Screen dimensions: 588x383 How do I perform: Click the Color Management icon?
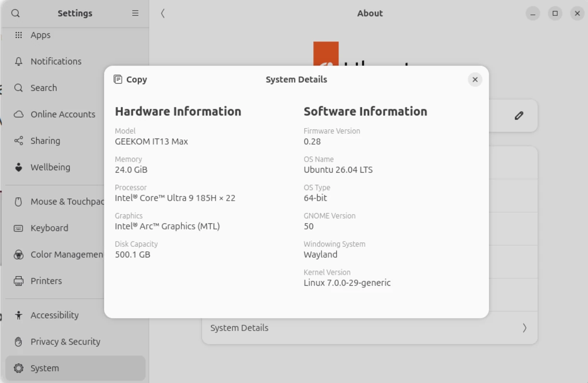[x=18, y=255]
